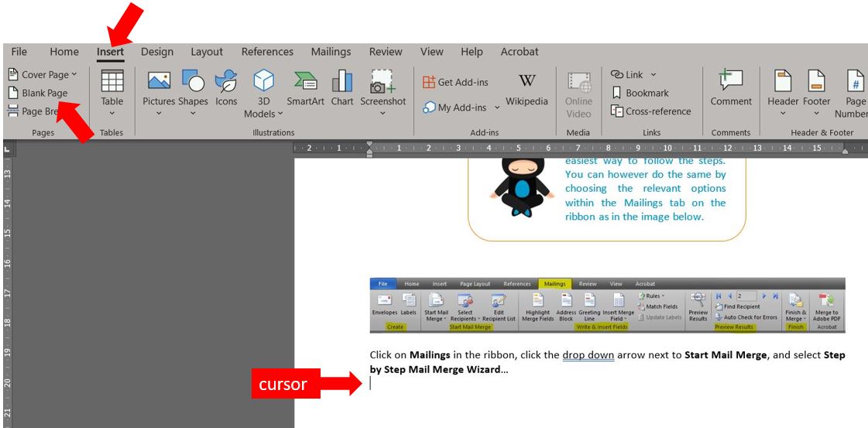Expand the Pictures dropdown arrow
The width and height of the screenshot is (868, 428).
tap(159, 113)
